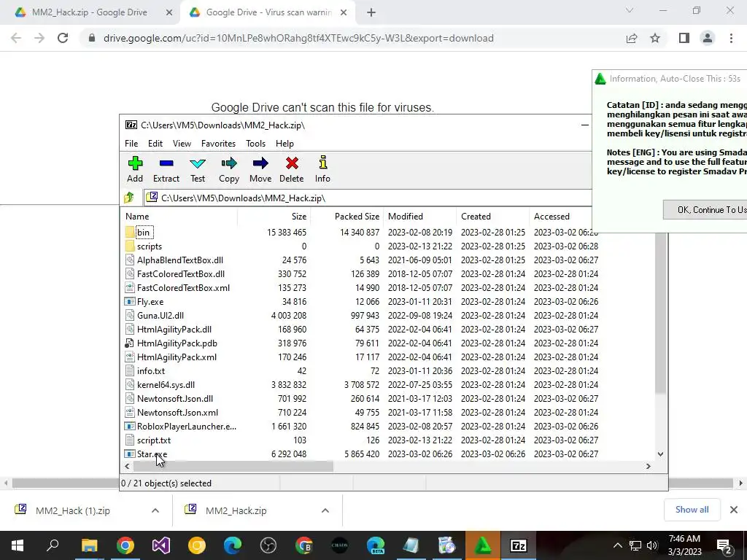This screenshot has height=560, width=747.
Task: Click the share page icon in address bar
Action: pyautogui.click(x=632, y=38)
